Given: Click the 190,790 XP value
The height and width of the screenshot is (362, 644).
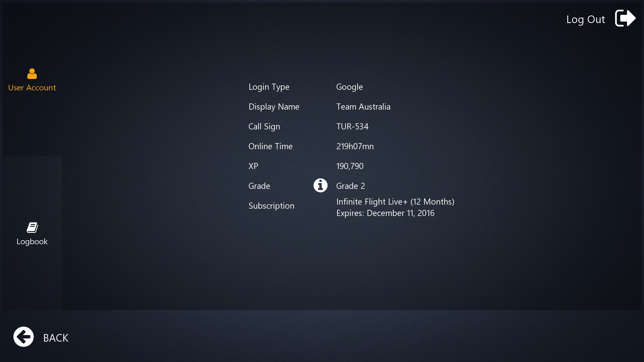Looking at the screenshot, I should click(350, 166).
